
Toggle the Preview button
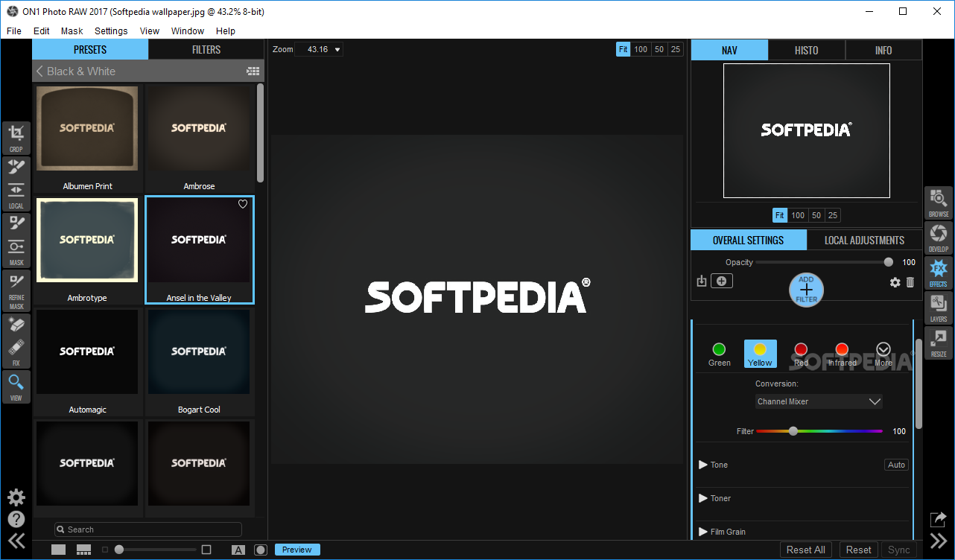point(297,550)
